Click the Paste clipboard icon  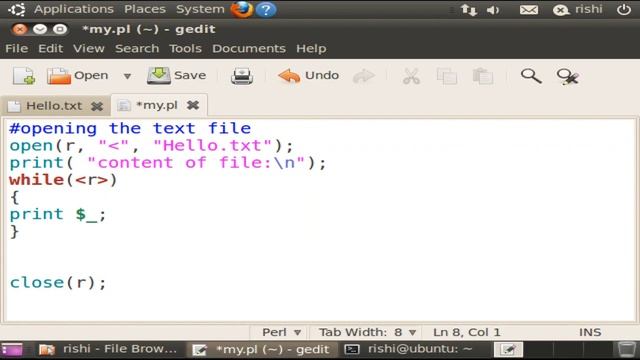point(483,76)
